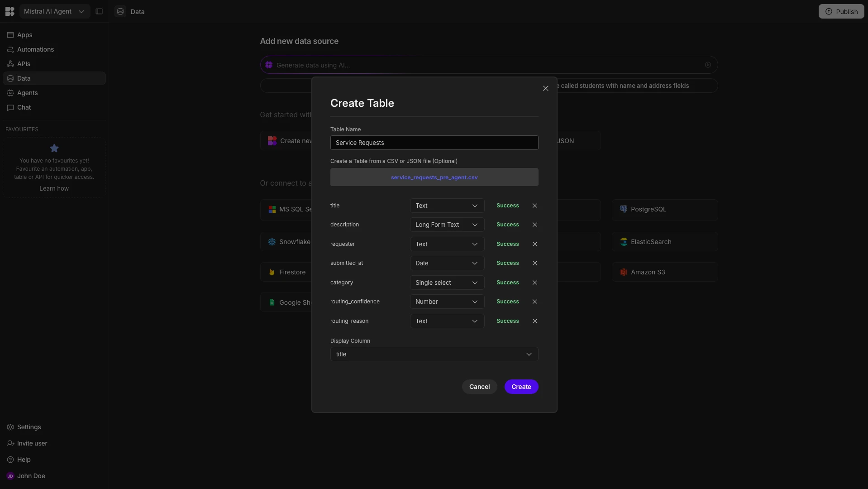868x489 pixels.
Task: Remove the category column
Action: (535, 283)
